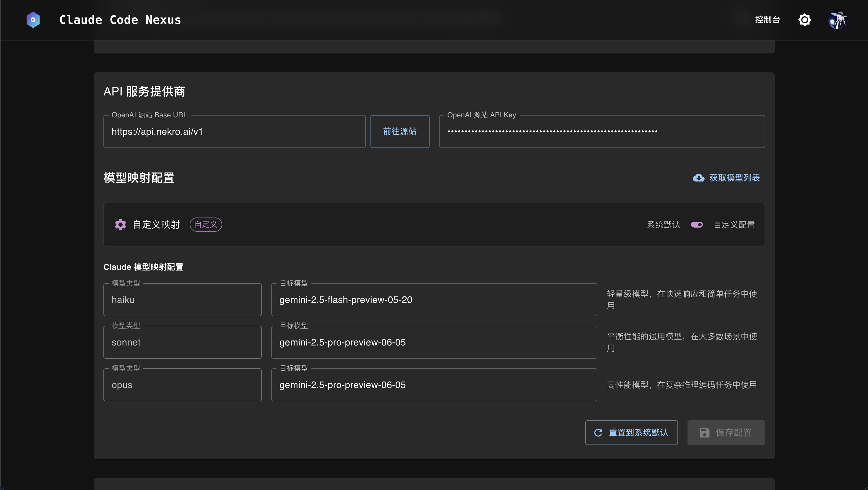Focus the OpenAI 源站 Base URL field
The width and height of the screenshot is (868, 490).
tap(235, 132)
